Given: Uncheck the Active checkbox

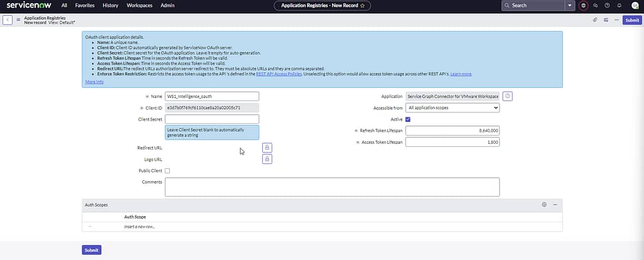Looking at the screenshot, I should coord(408,119).
